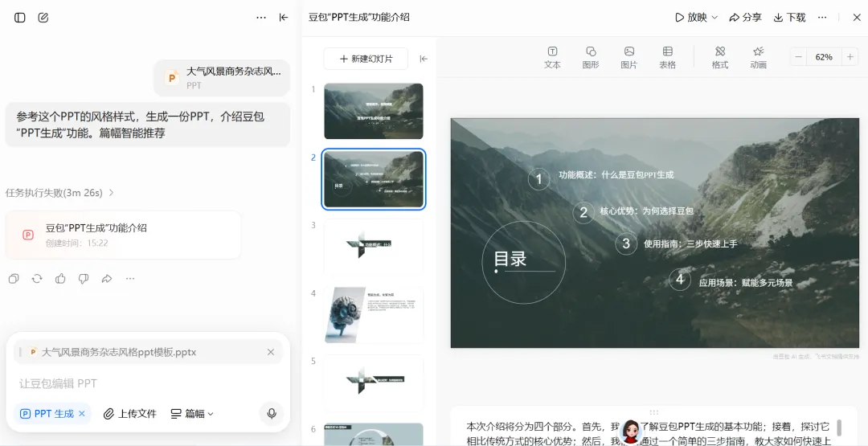Decrease zoom with minus button
Image resolution: width=868 pixels, height=446 pixels.
(798, 57)
